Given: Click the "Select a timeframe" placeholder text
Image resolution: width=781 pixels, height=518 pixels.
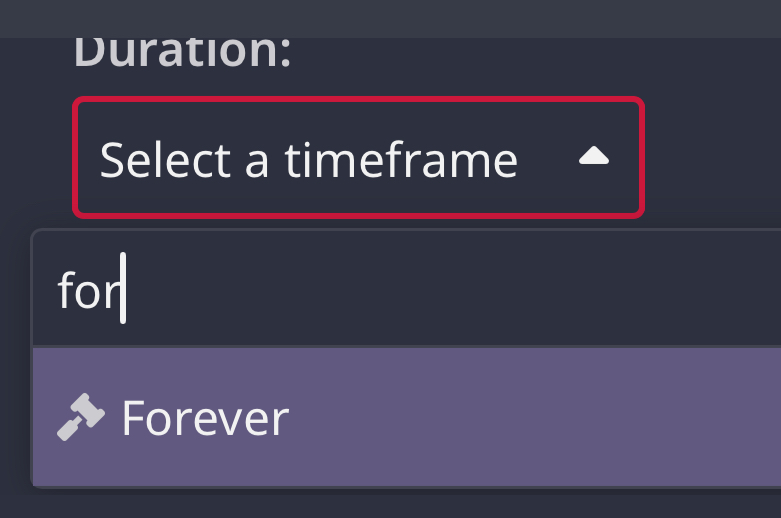Looking at the screenshot, I should pyautogui.click(x=309, y=159).
